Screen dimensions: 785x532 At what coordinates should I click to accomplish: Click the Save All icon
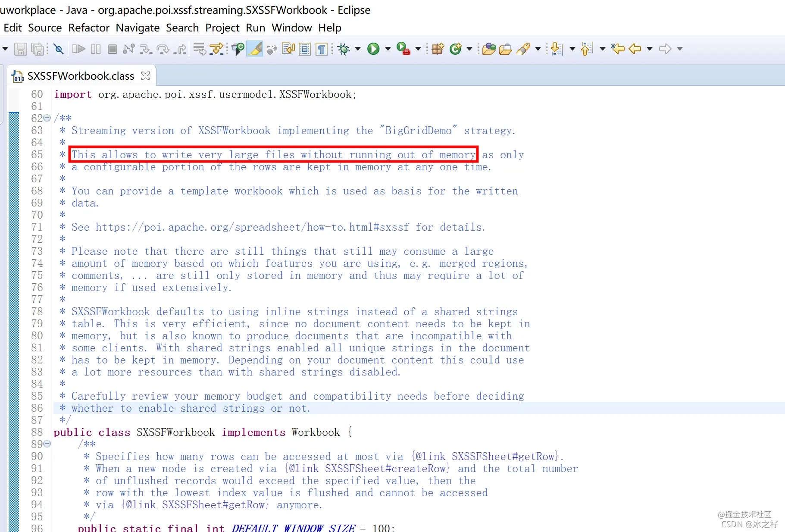(38, 49)
